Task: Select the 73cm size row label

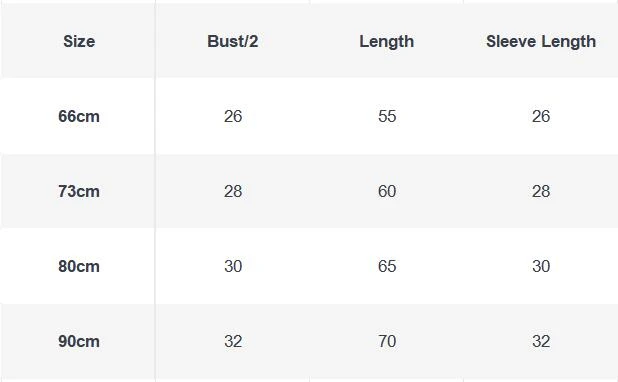Action: pyautogui.click(x=79, y=191)
